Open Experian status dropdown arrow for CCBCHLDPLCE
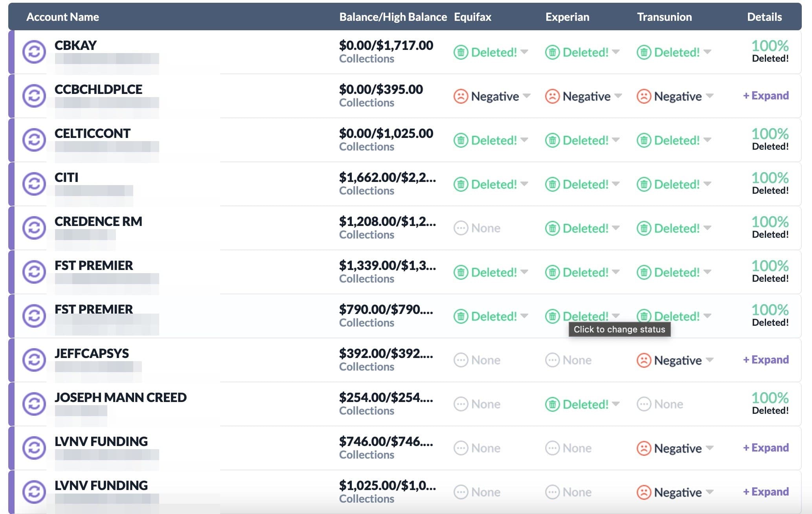The width and height of the screenshot is (812, 514). 618,95
